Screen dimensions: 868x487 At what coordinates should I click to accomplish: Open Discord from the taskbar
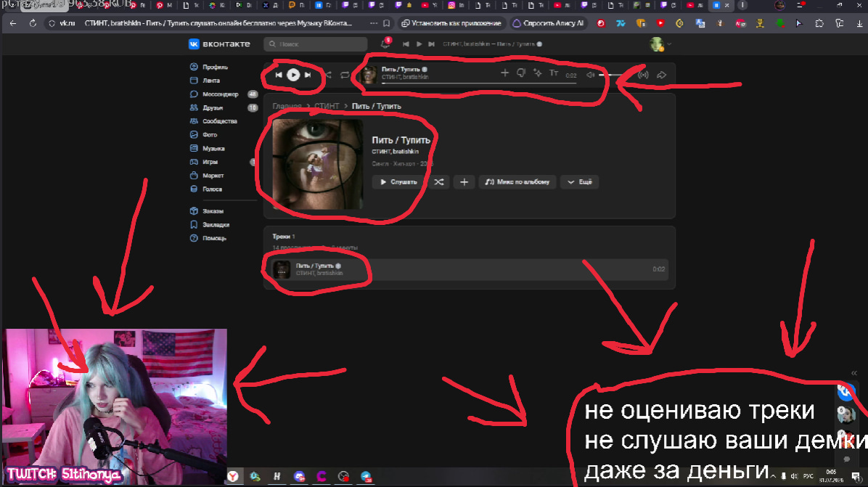point(300,476)
